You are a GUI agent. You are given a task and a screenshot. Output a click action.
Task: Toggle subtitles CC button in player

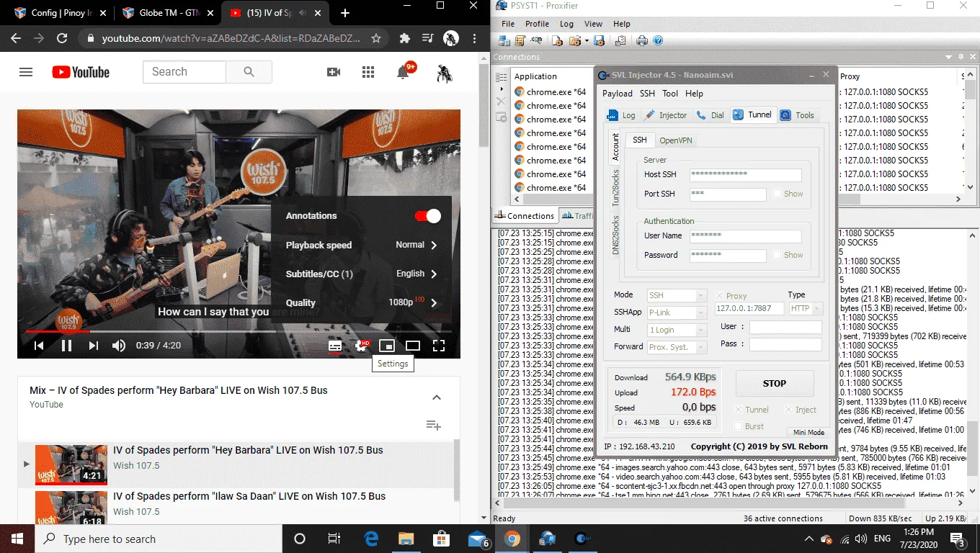(x=335, y=346)
